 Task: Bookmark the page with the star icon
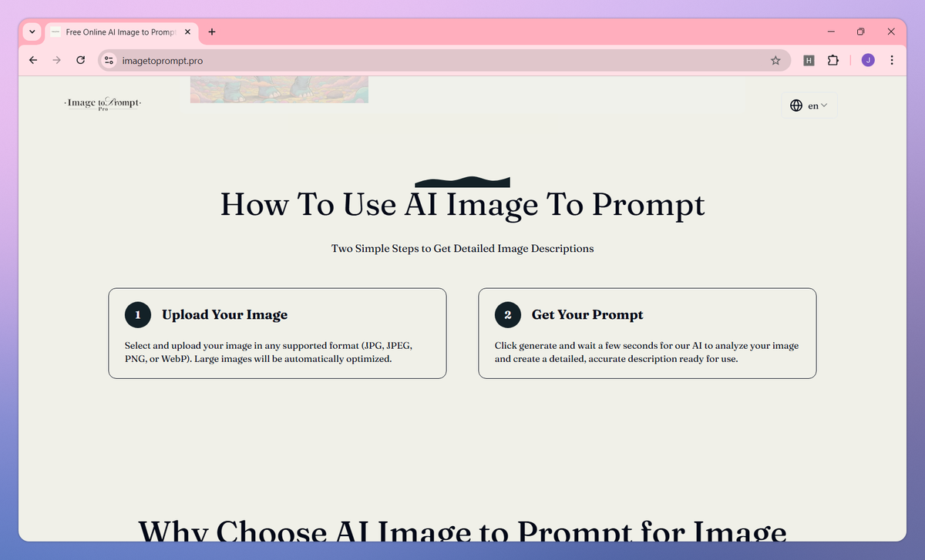point(775,60)
